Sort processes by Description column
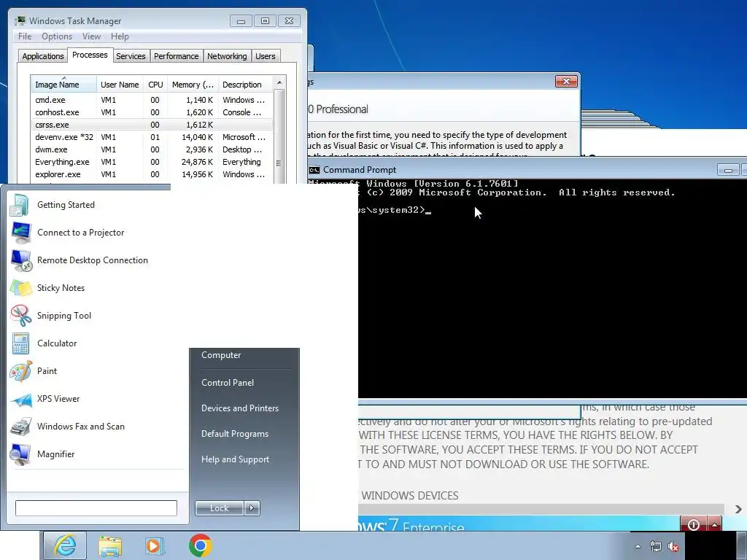The height and width of the screenshot is (560, 747). point(245,85)
